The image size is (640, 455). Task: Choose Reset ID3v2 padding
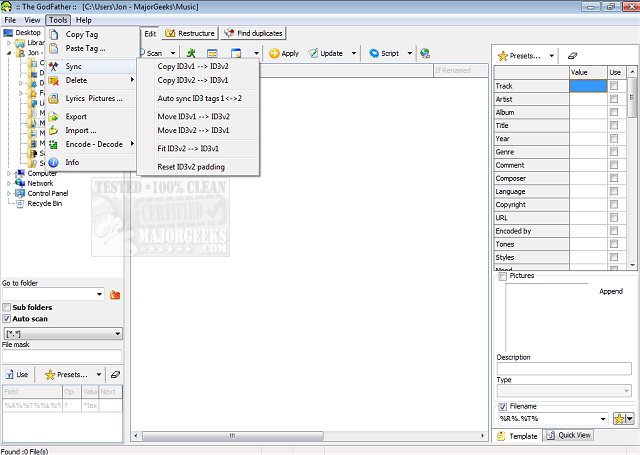(198, 167)
